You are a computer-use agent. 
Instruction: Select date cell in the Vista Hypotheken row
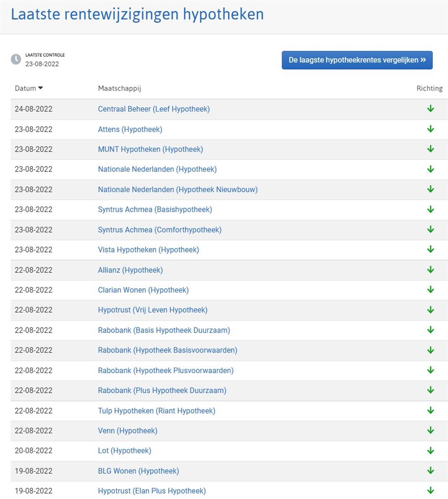pyautogui.click(x=33, y=250)
